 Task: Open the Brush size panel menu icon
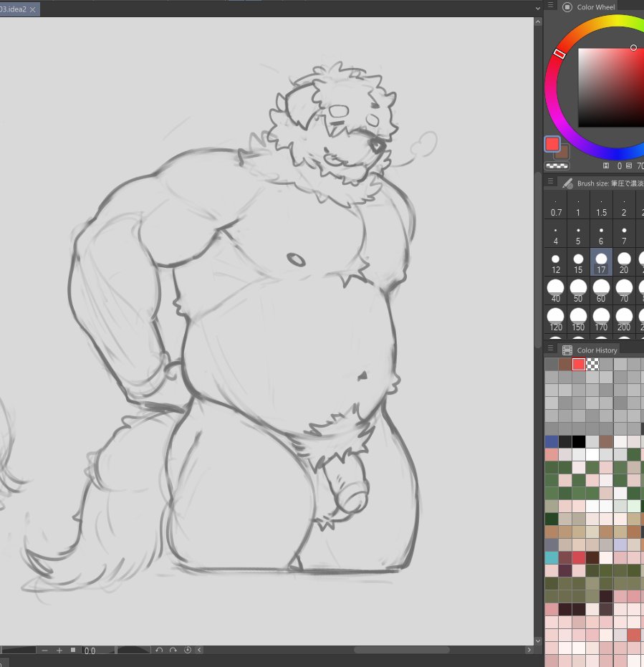point(550,181)
